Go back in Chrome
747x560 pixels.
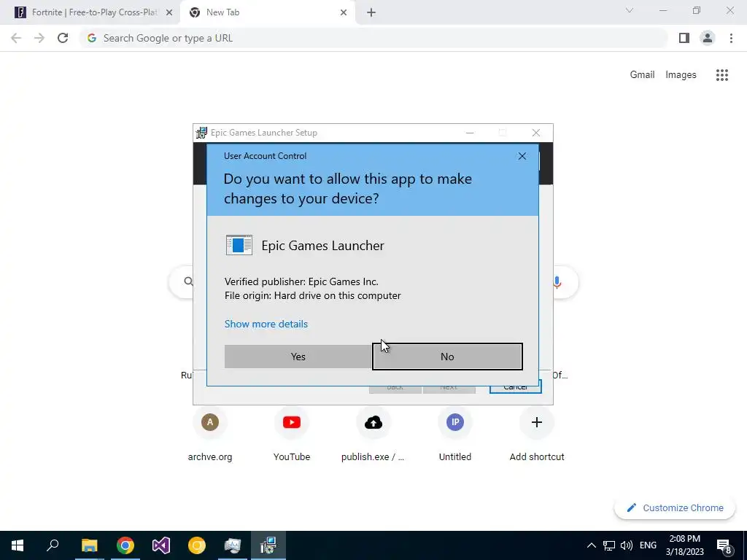click(x=16, y=38)
